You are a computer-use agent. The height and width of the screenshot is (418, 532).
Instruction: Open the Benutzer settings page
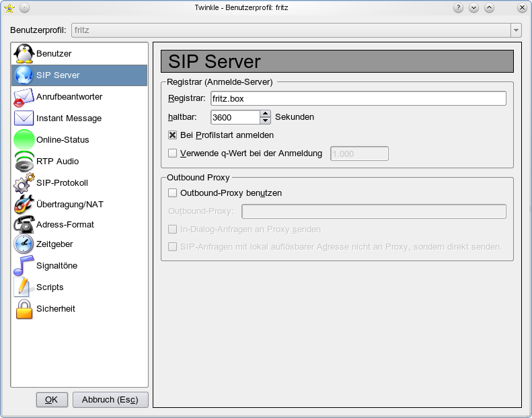[79, 54]
